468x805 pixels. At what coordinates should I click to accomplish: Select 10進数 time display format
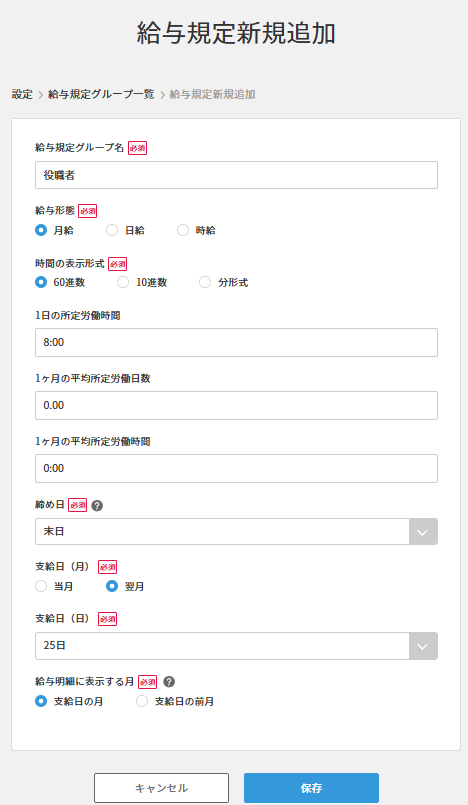[x=123, y=282]
